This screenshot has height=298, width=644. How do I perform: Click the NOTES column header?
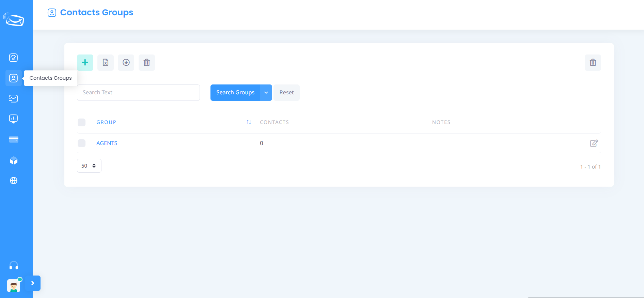tap(441, 122)
